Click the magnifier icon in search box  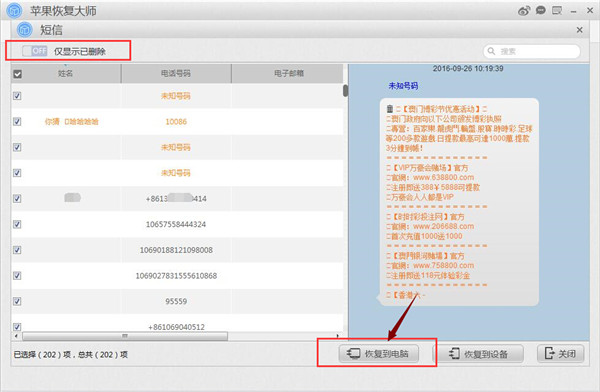491,51
